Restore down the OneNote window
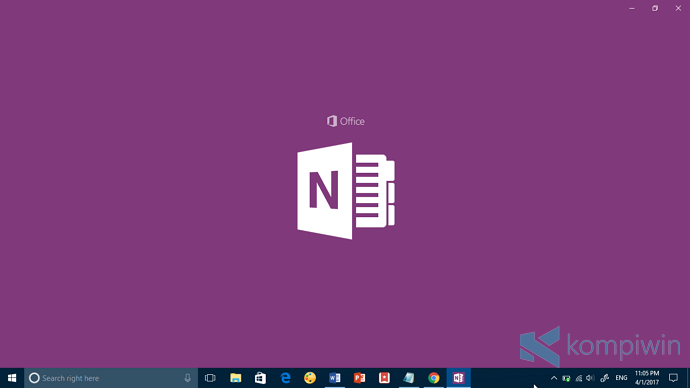 pos(655,8)
